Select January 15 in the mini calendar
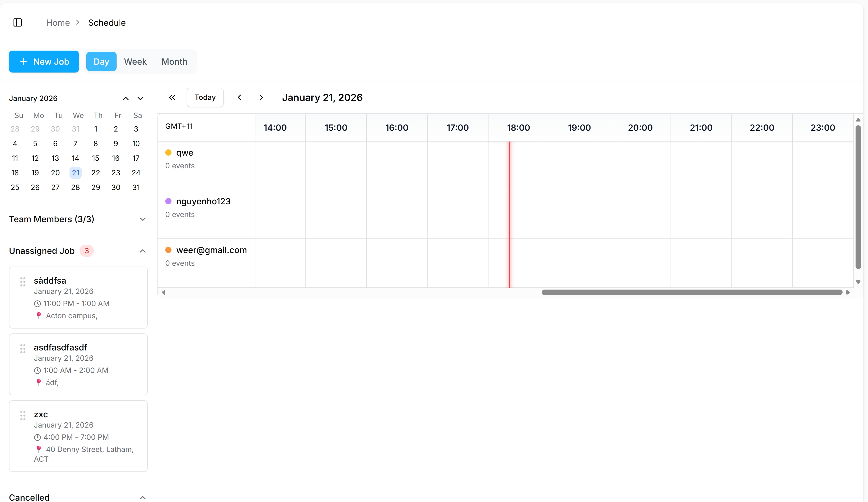868x502 pixels. click(x=95, y=158)
